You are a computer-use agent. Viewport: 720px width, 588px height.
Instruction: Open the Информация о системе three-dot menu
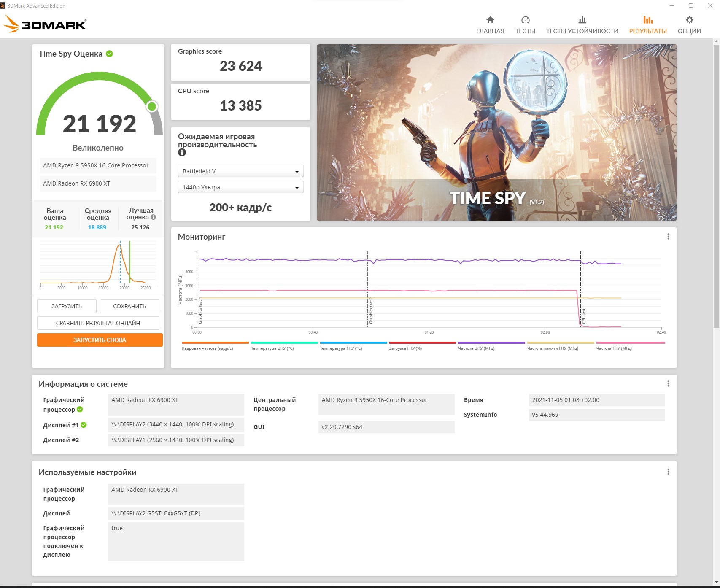(668, 384)
